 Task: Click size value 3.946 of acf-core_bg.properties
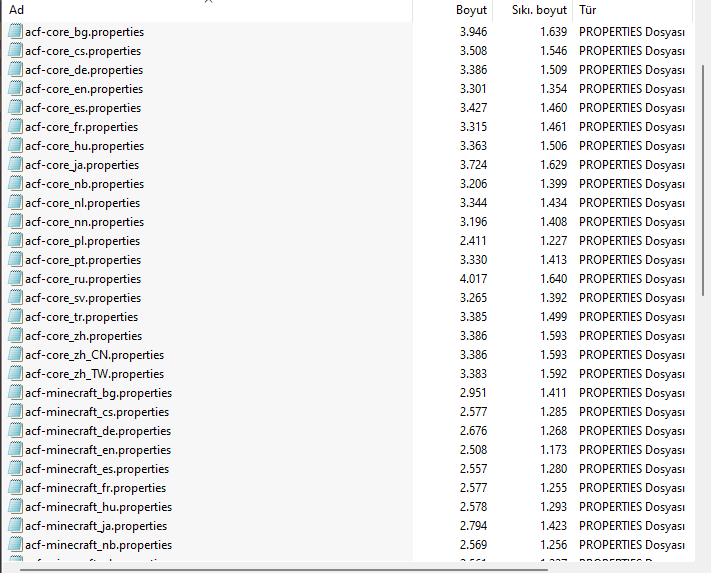tap(473, 32)
